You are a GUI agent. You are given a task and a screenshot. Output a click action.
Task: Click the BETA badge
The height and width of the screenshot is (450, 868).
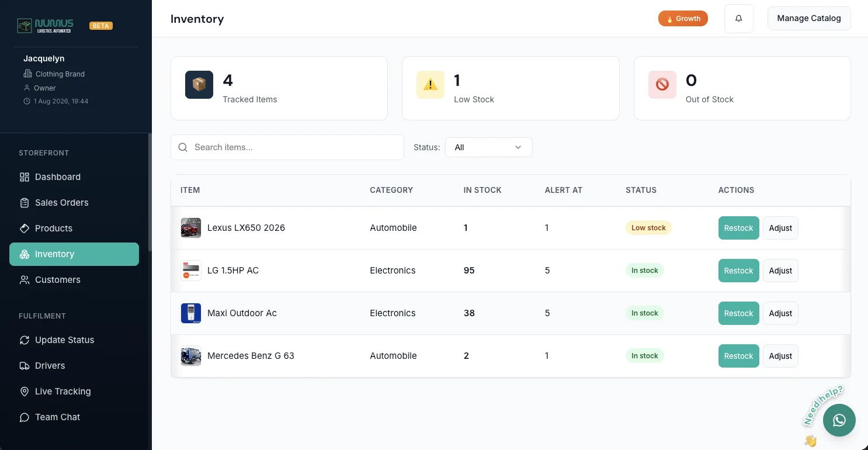point(101,26)
